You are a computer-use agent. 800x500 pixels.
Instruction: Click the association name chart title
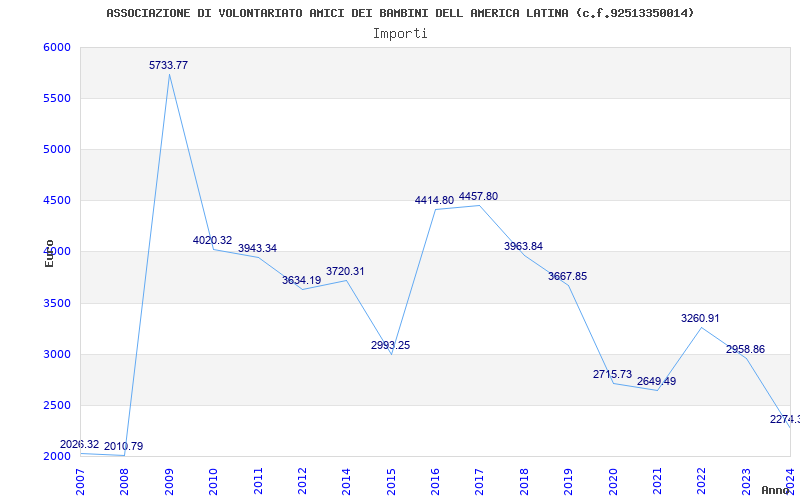(400, 13)
